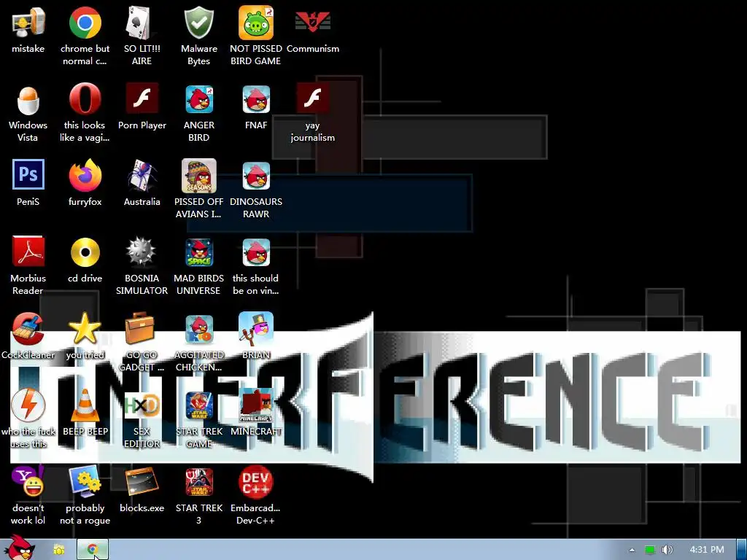Click the yellow folder taskbar icon
The image size is (747, 560).
(x=59, y=550)
